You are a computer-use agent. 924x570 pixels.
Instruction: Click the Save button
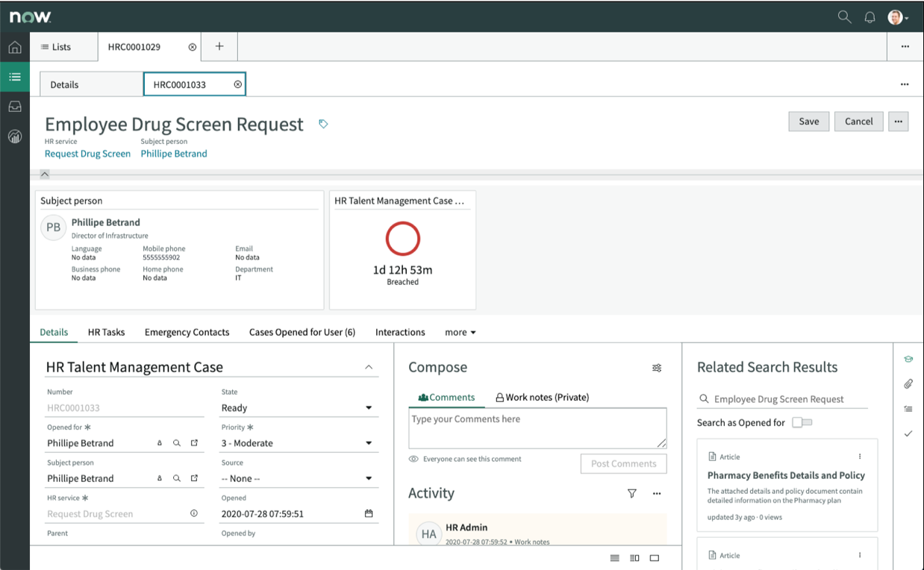click(x=809, y=122)
